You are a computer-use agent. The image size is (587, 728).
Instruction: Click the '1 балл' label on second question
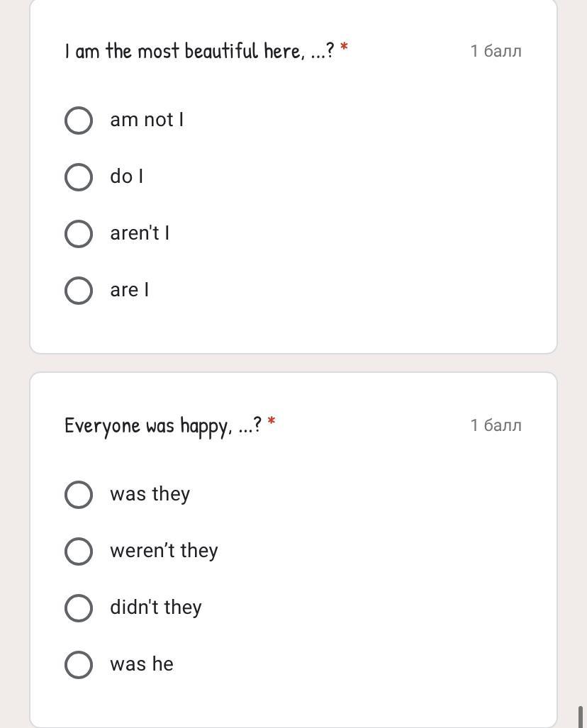[496, 425]
